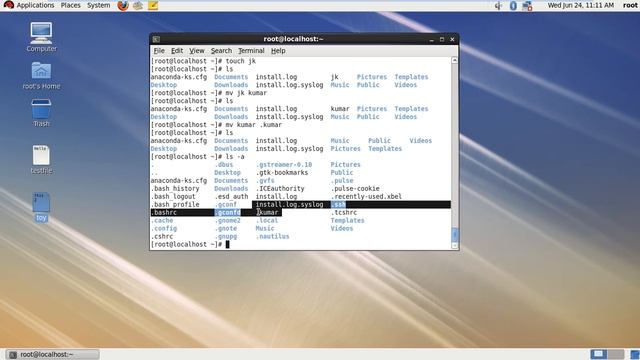The height and width of the screenshot is (360, 640).
Task: Click the network connection tray icon
Action: pyautogui.click(x=527, y=6)
